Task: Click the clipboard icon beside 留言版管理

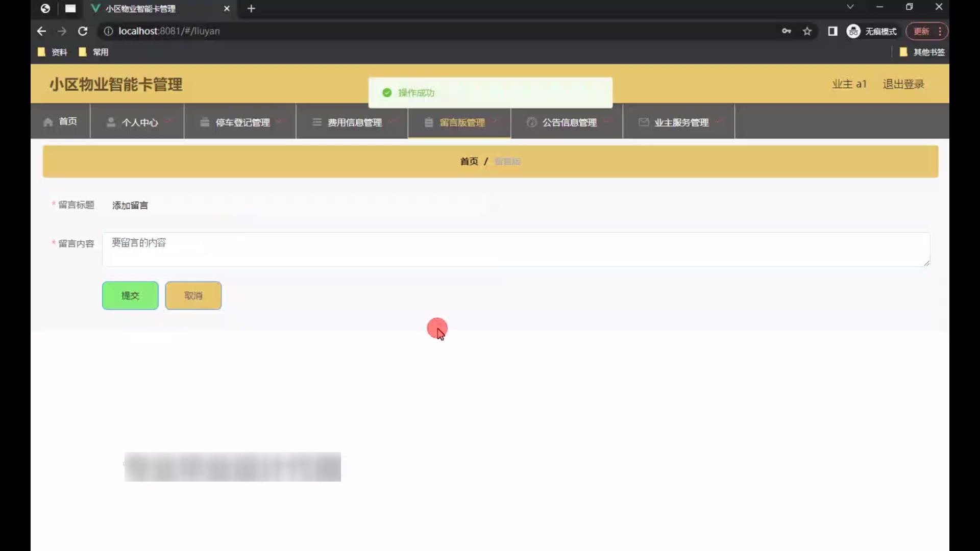Action: coord(429,122)
